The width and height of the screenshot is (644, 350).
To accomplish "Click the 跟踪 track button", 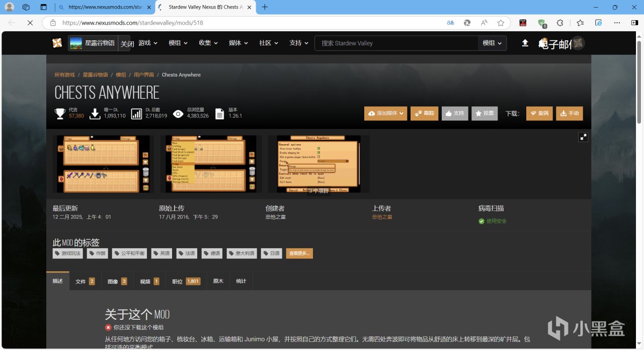I will (x=424, y=113).
